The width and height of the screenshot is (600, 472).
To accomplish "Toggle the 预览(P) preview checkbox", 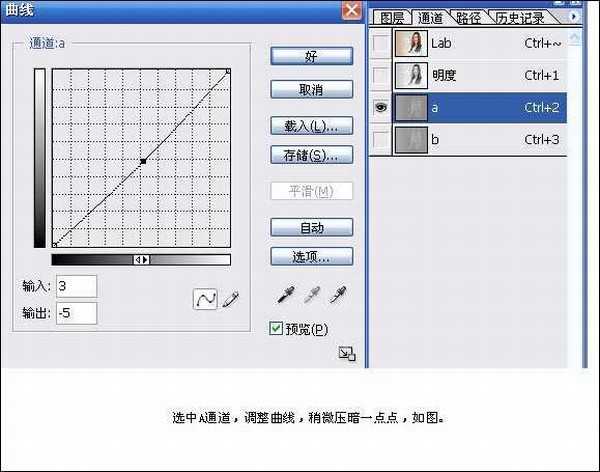I will coord(277,328).
